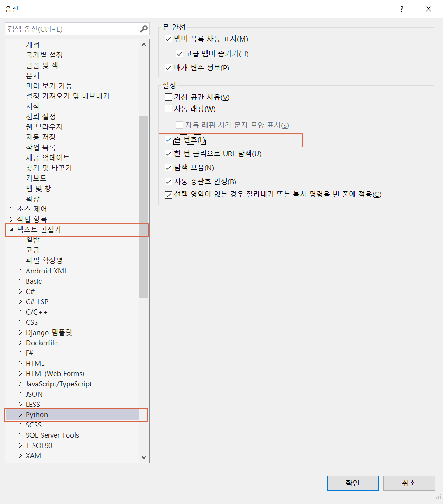Select the Dockerfile tree item
443x504 pixels.
coord(42,343)
